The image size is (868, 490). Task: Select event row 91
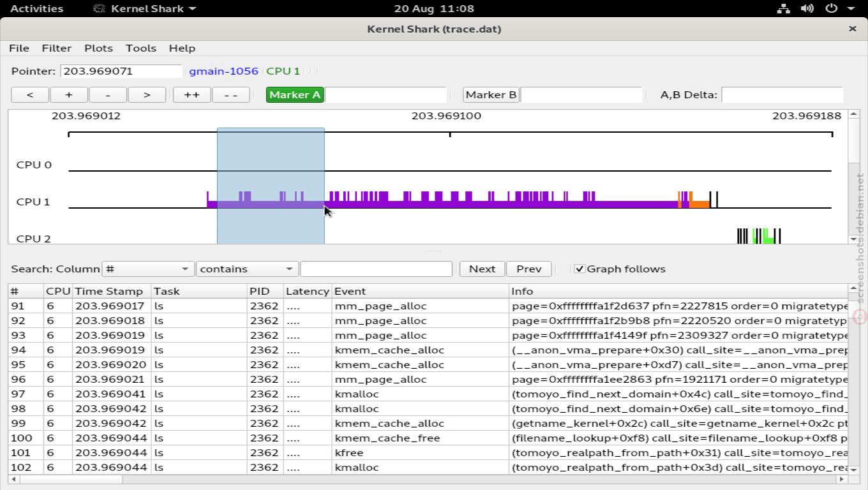pyautogui.click(x=428, y=306)
